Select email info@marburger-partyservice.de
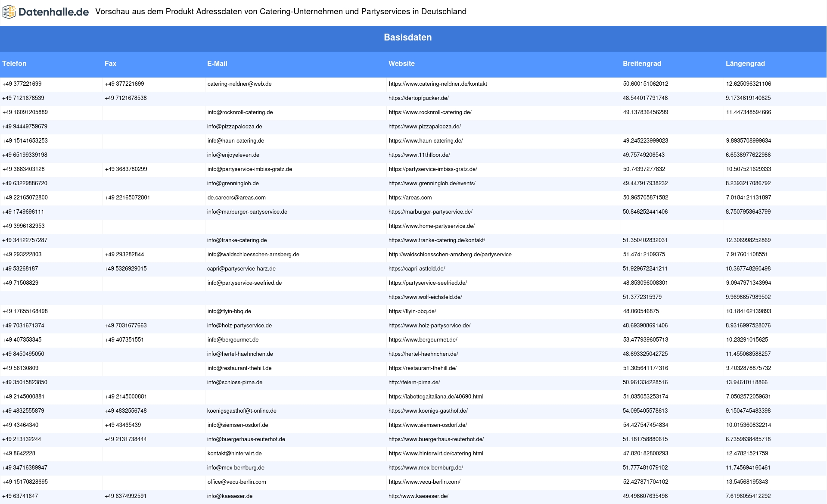 click(x=247, y=212)
